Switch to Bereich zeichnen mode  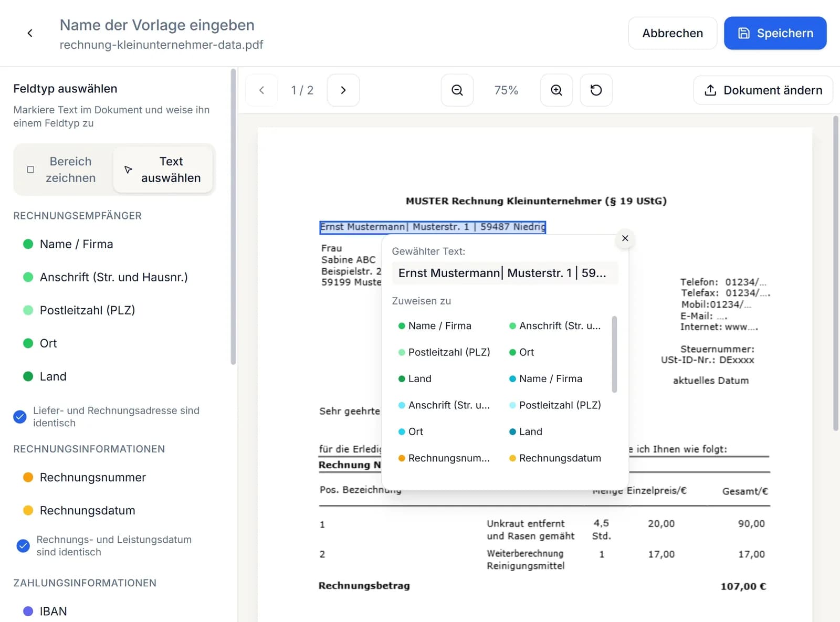click(63, 170)
